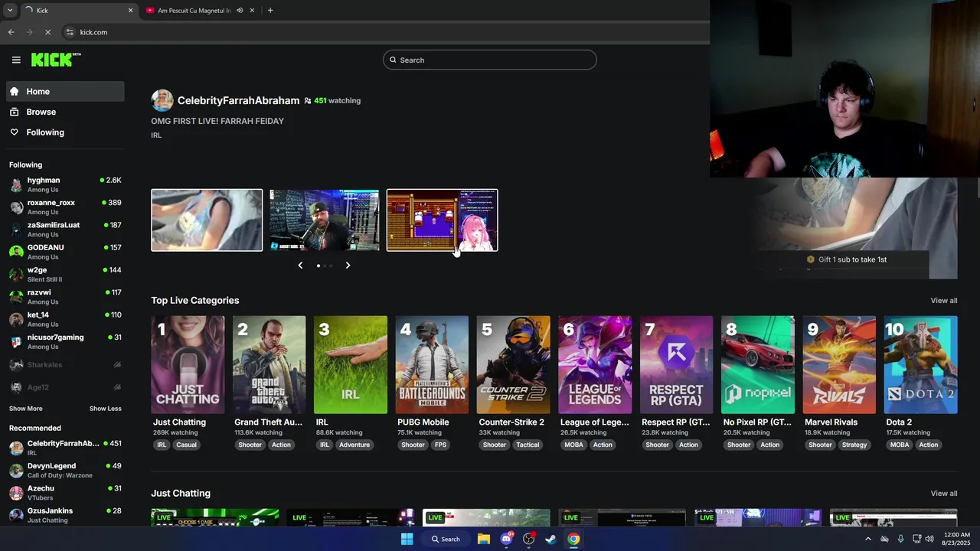This screenshot has height=551, width=980.
Task: Click the taskbar Search box
Action: coord(446,539)
